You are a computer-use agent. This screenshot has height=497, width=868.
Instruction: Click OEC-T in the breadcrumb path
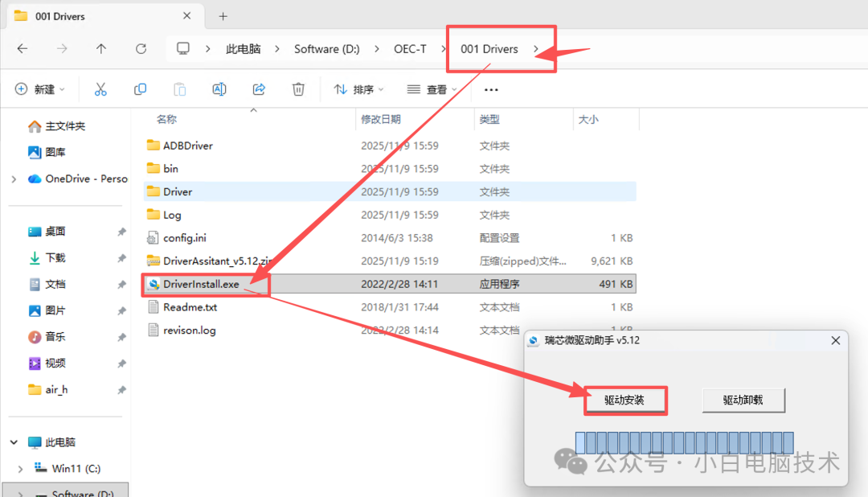[410, 49]
